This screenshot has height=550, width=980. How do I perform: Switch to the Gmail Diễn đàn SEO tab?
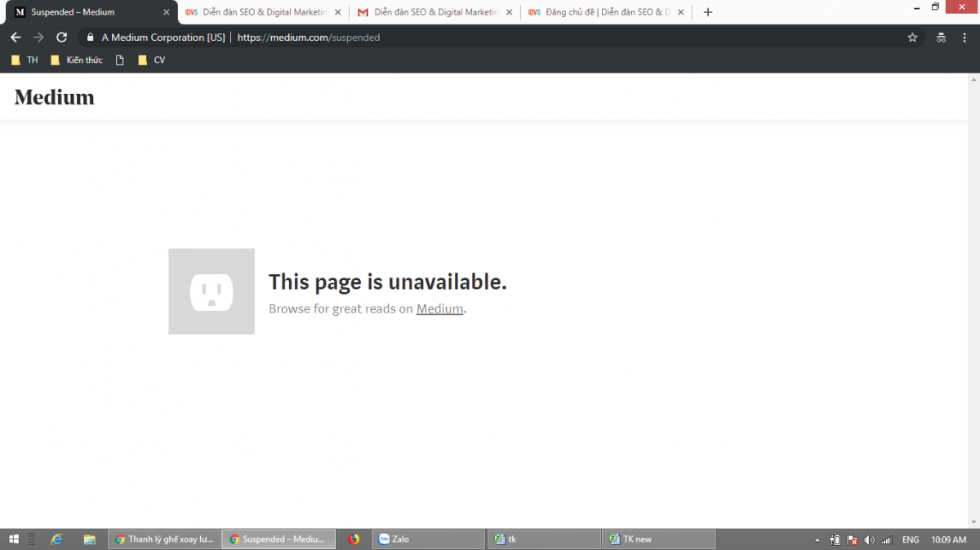(435, 12)
